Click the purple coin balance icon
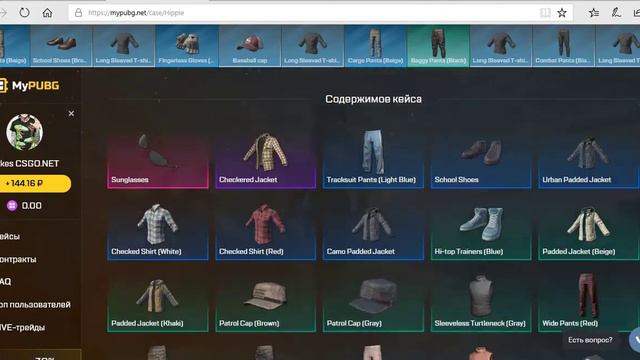Image resolution: width=640 pixels, height=360 pixels. coord(12,205)
